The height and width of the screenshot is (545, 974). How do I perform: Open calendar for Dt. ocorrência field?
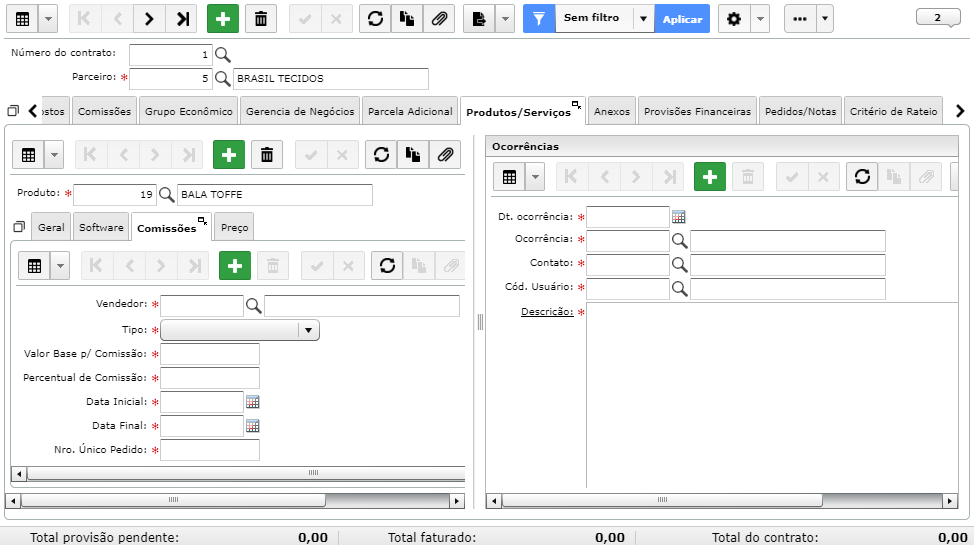pyautogui.click(x=678, y=217)
